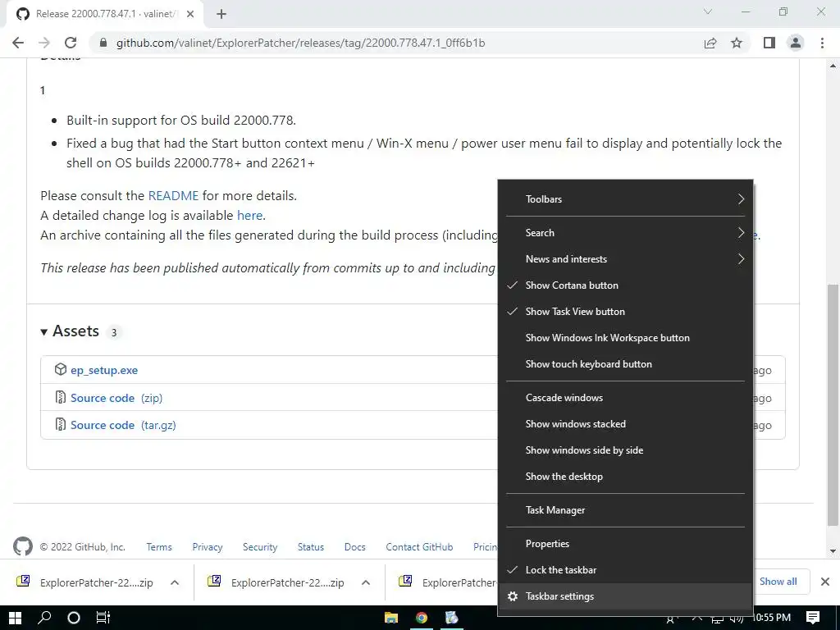
Task: Go back to the previous page
Action: click(x=18, y=43)
